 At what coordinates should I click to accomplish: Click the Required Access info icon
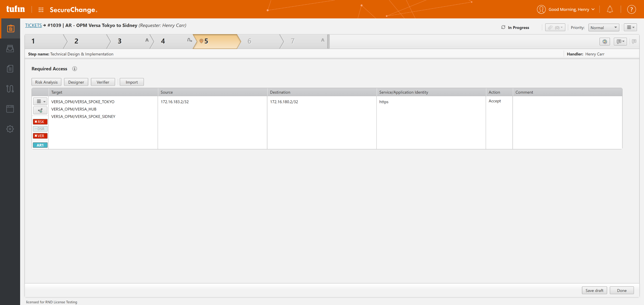click(74, 69)
